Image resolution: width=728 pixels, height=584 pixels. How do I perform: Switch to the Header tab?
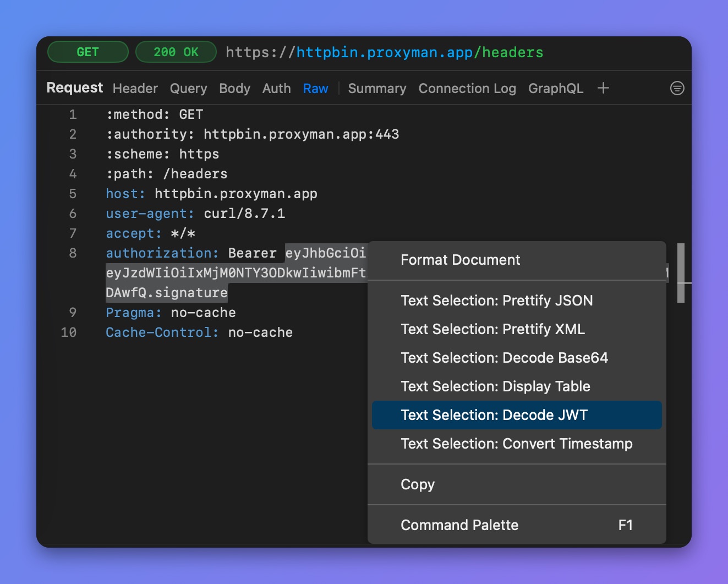click(135, 89)
